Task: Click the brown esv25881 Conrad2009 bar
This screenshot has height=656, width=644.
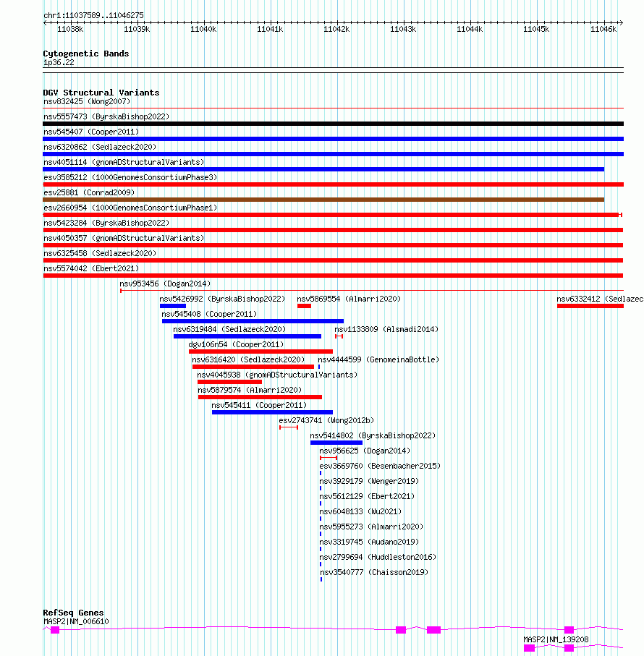Action: 323,200
